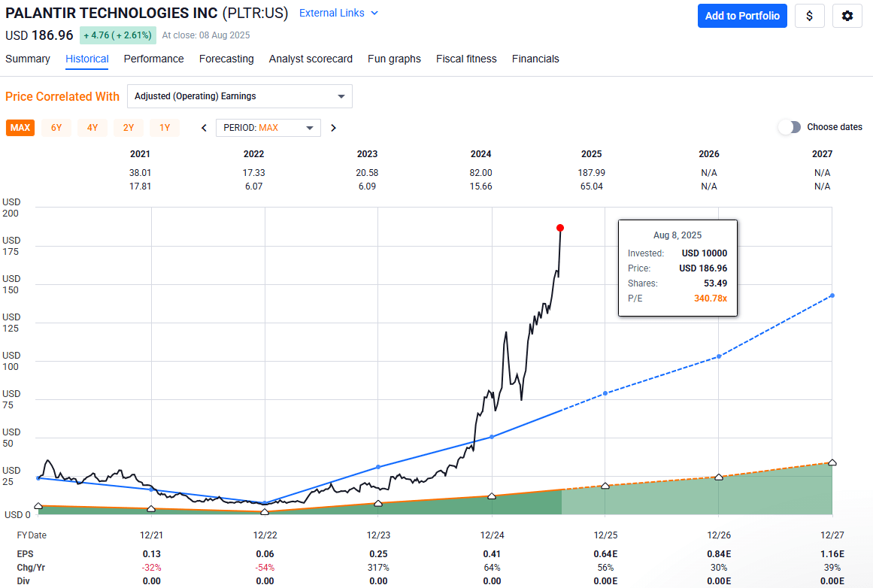Select the 6Y timeframe button
873x588 pixels.
[x=56, y=128]
